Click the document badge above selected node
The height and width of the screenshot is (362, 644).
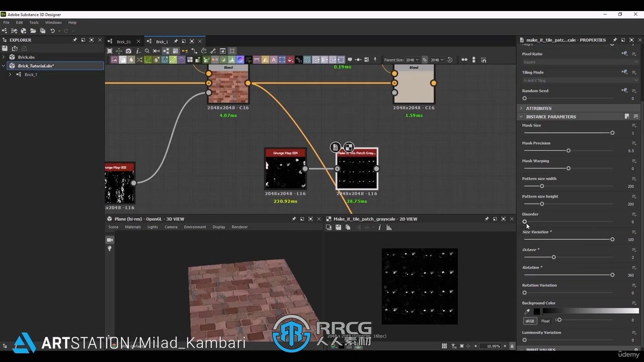pos(336,147)
